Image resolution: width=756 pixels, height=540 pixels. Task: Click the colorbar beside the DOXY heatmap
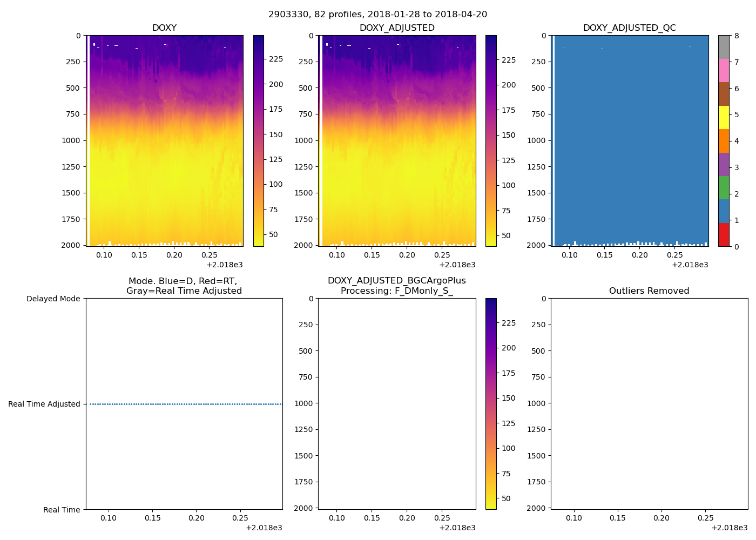[259, 140]
